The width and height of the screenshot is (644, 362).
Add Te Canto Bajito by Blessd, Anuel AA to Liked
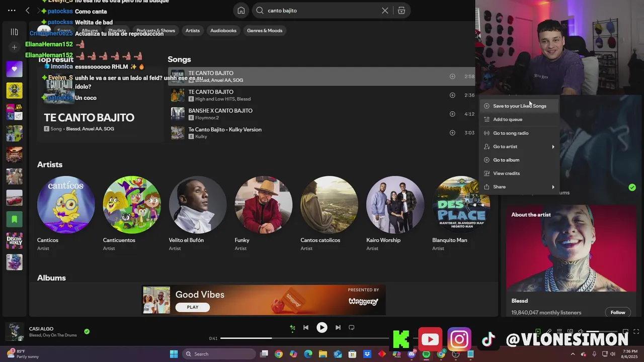[452, 76]
